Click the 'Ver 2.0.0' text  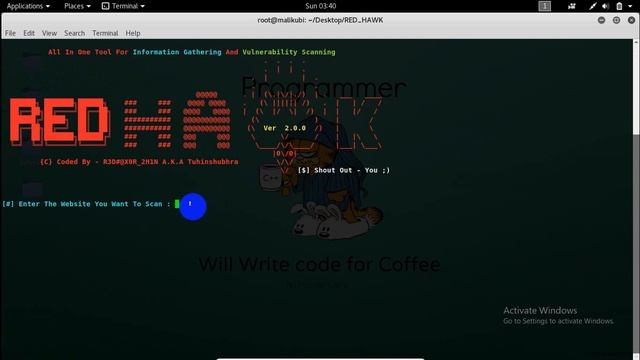[x=284, y=128]
